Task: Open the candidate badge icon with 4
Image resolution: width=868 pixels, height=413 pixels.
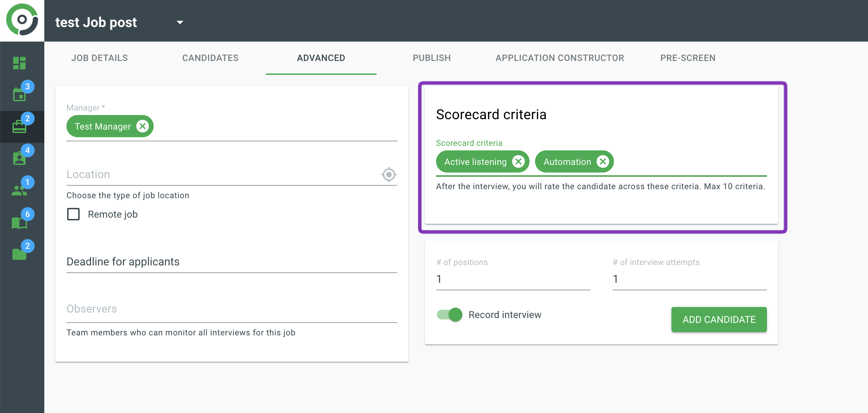Action: (x=19, y=158)
